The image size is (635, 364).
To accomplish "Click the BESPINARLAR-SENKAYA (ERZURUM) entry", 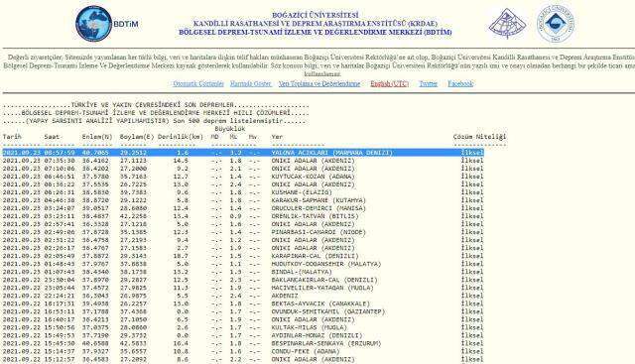I will (x=326, y=343).
